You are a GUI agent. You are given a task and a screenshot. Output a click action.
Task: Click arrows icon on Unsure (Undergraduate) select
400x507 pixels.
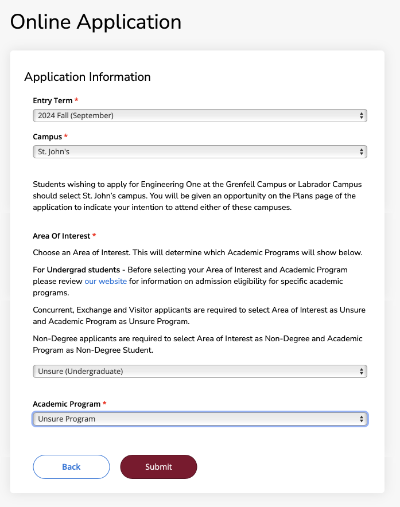point(361,371)
